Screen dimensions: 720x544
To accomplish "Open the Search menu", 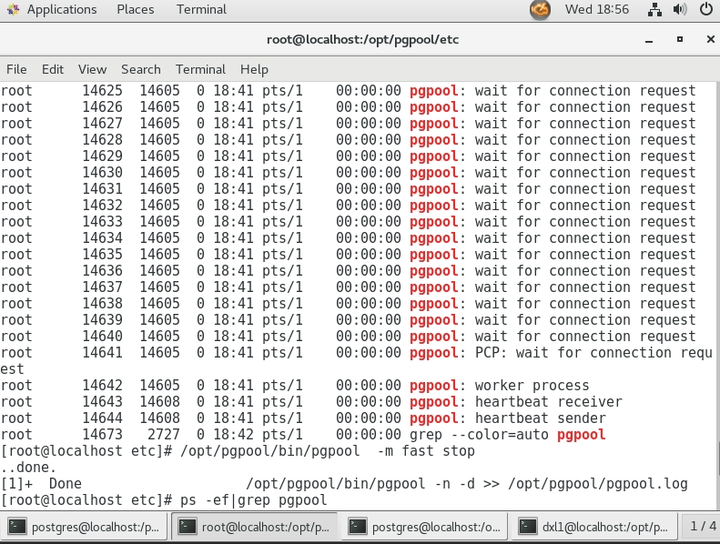I will click(141, 69).
